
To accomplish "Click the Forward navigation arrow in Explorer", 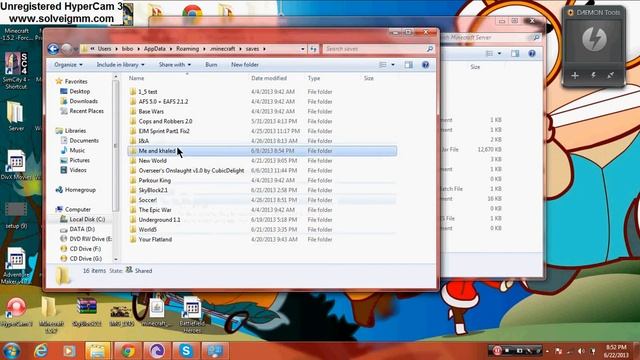I will point(67,49).
